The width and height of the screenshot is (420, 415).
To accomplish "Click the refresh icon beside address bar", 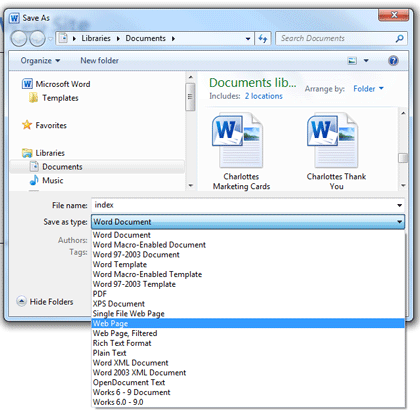I will pos(263,39).
